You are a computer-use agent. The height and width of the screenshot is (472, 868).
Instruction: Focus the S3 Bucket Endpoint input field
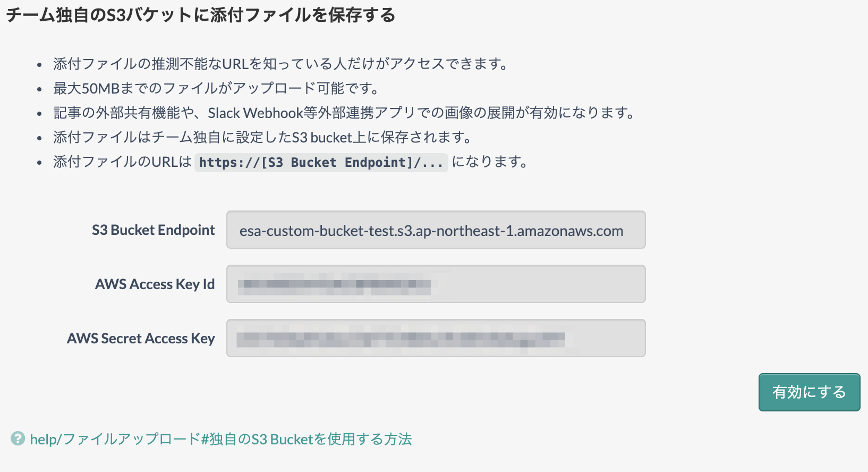pyautogui.click(x=436, y=230)
